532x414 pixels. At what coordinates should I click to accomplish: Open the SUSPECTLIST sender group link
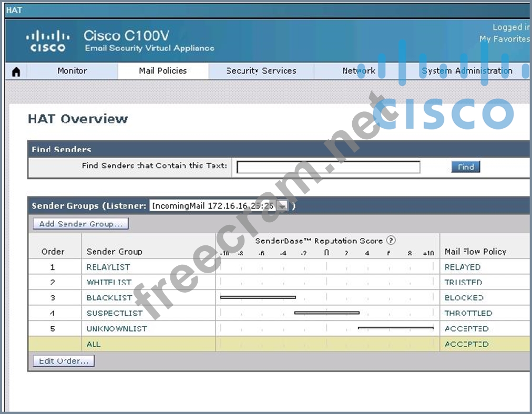[115, 313]
